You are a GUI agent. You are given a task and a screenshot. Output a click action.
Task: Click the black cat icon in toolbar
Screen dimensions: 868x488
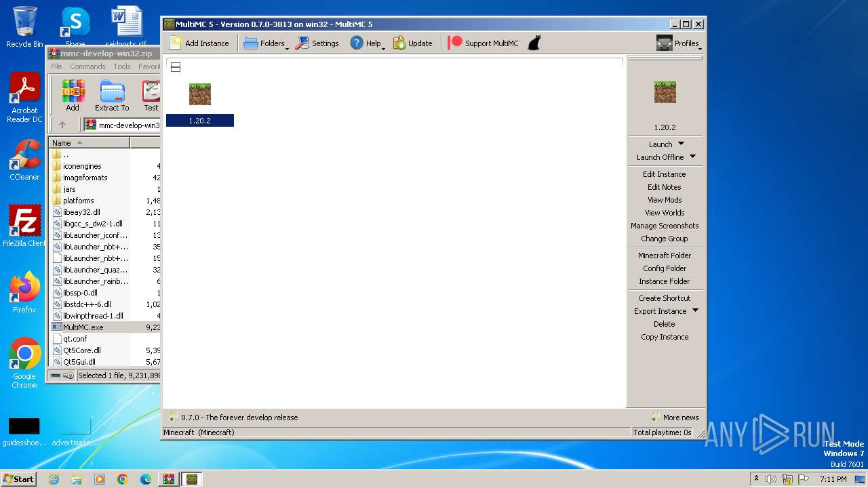pyautogui.click(x=534, y=43)
